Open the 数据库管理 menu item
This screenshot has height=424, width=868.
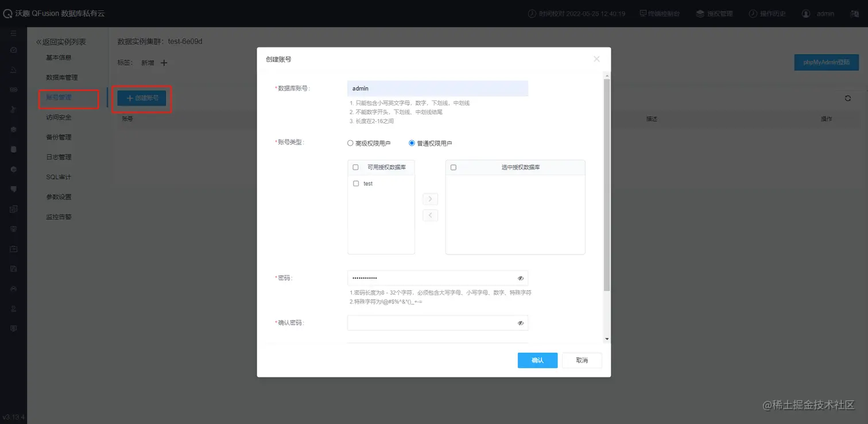(62, 78)
